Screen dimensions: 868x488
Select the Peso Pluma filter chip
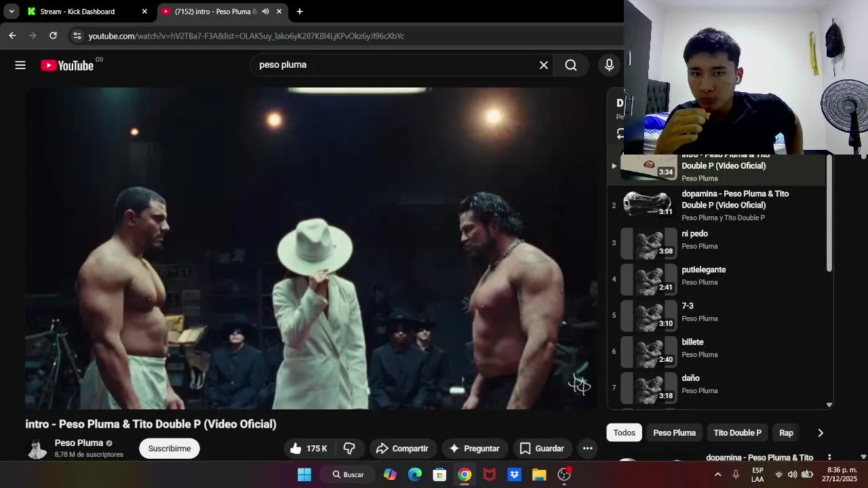click(x=674, y=432)
